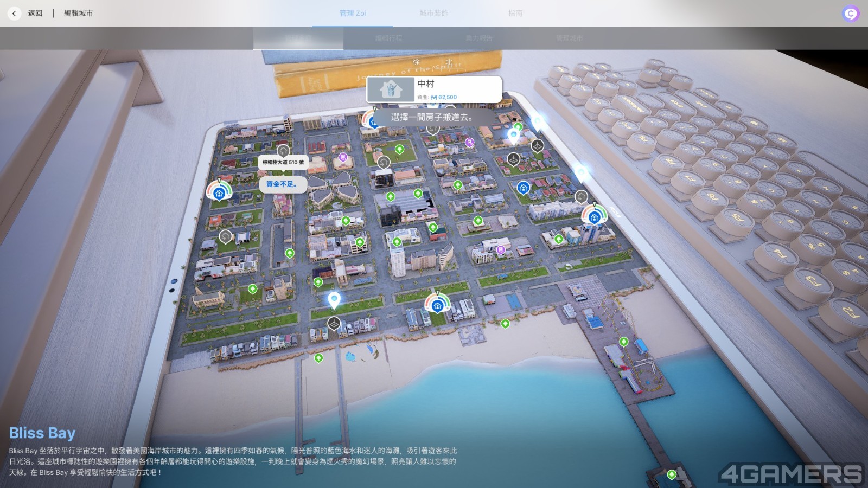Click the 棕櫚樹大道 510 號 address label
868x488 pixels.
click(283, 162)
